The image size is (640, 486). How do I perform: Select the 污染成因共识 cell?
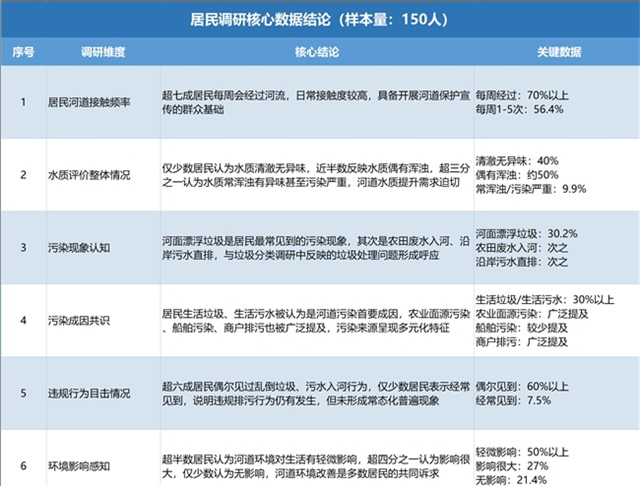103,320
